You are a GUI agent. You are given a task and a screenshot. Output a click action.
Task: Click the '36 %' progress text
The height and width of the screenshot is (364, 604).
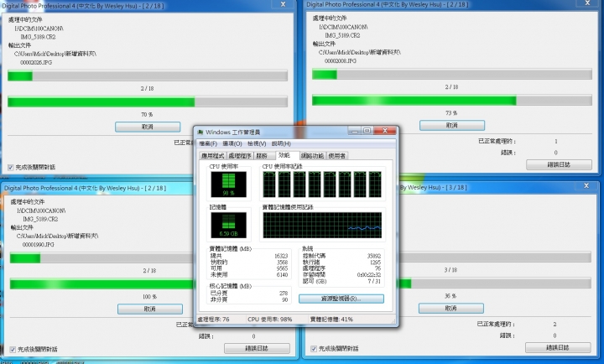(450, 296)
